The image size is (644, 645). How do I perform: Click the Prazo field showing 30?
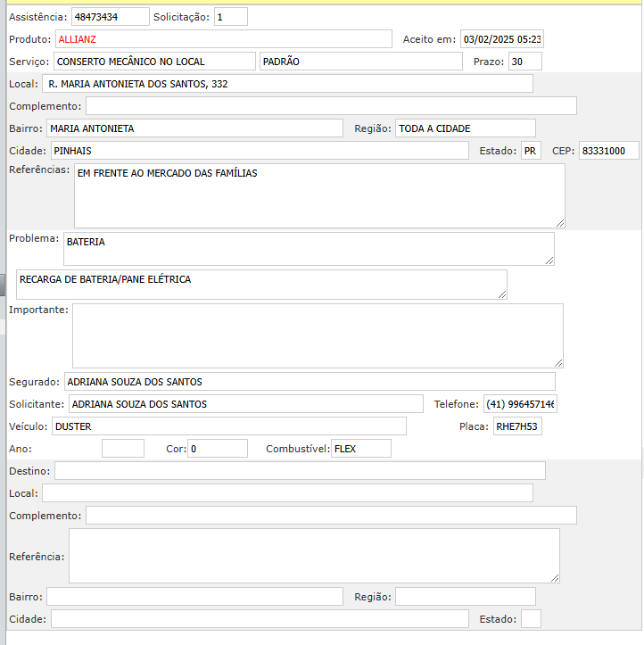point(524,62)
